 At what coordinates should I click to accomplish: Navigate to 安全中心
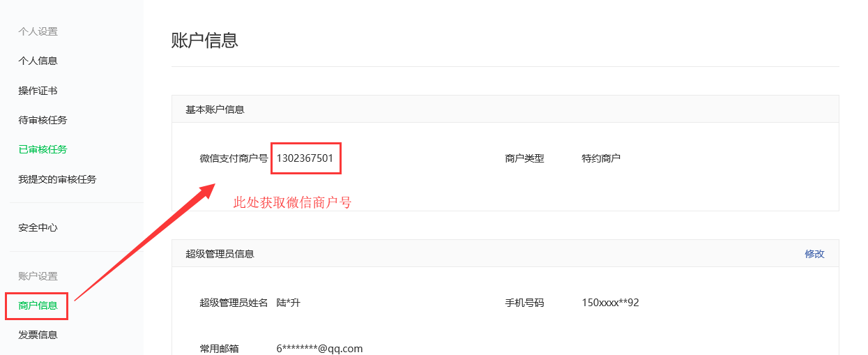click(x=38, y=227)
